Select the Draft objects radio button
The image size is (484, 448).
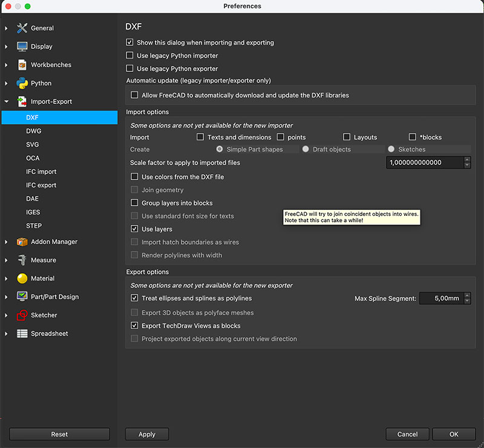(x=306, y=149)
